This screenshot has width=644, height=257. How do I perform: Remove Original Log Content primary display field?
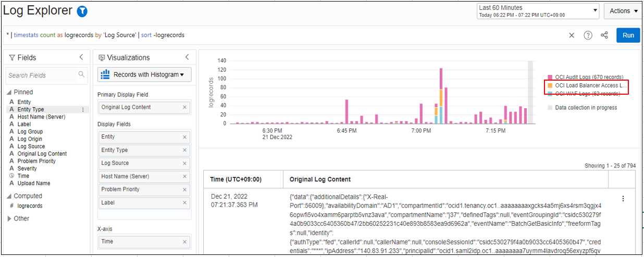[x=184, y=107]
